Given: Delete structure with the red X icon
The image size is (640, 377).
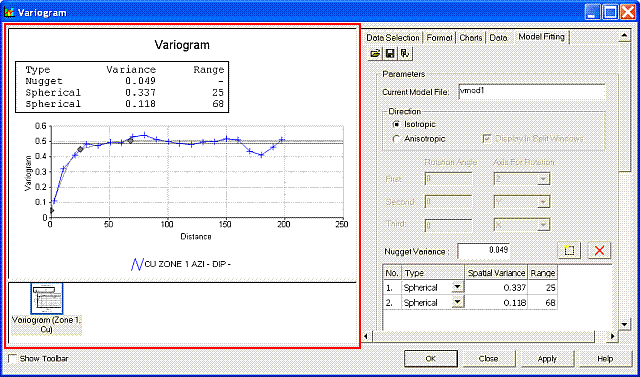Looking at the screenshot, I should click(599, 251).
